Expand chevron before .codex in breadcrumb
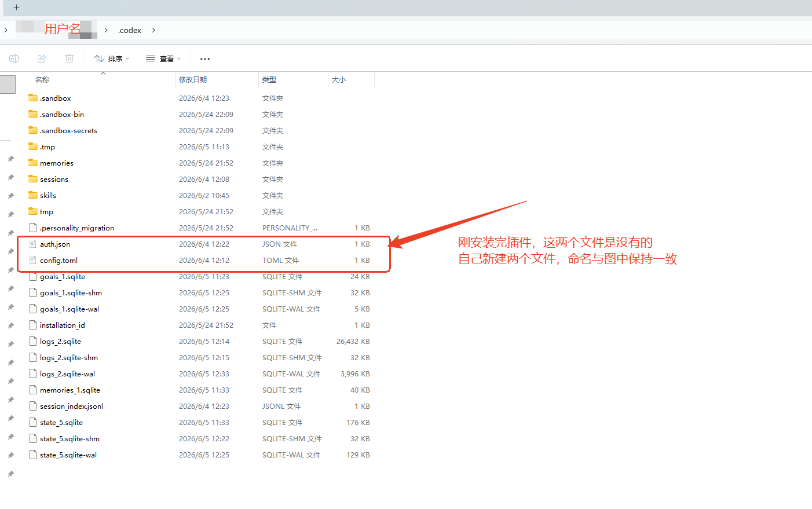812x509 pixels. (x=106, y=30)
